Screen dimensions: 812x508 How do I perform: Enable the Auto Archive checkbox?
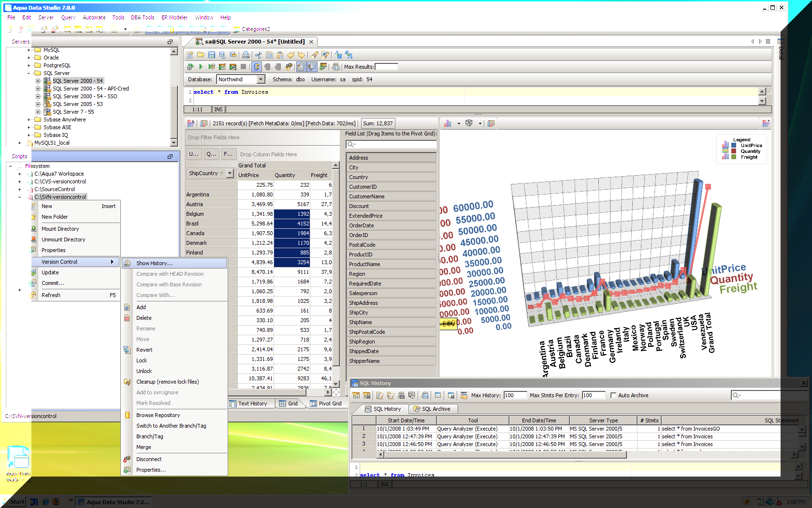pyautogui.click(x=613, y=395)
